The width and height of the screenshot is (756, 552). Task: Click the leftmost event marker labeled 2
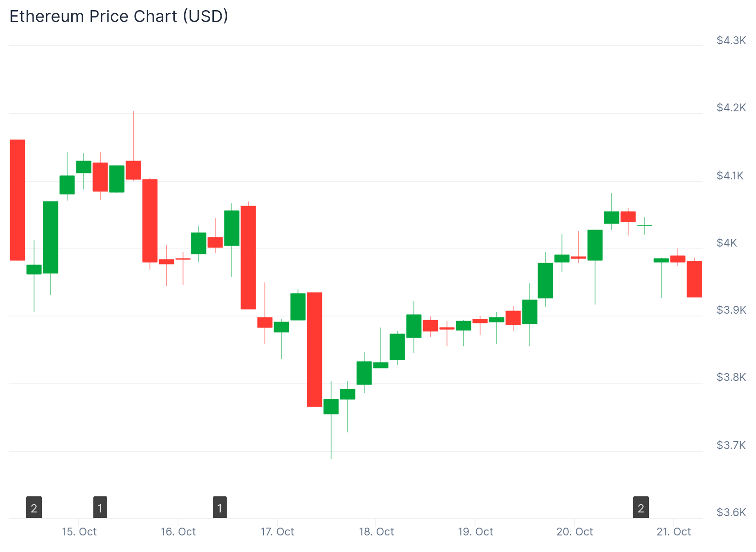(34, 508)
